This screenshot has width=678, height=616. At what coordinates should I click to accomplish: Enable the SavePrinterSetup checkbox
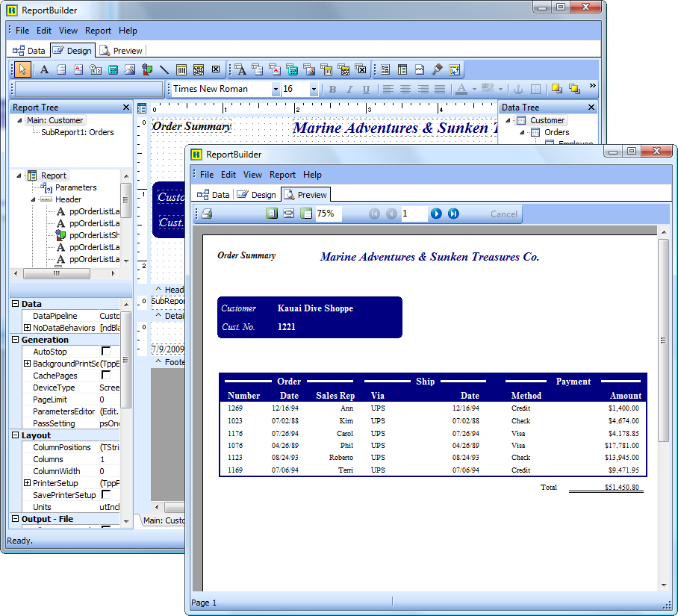tap(105, 494)
